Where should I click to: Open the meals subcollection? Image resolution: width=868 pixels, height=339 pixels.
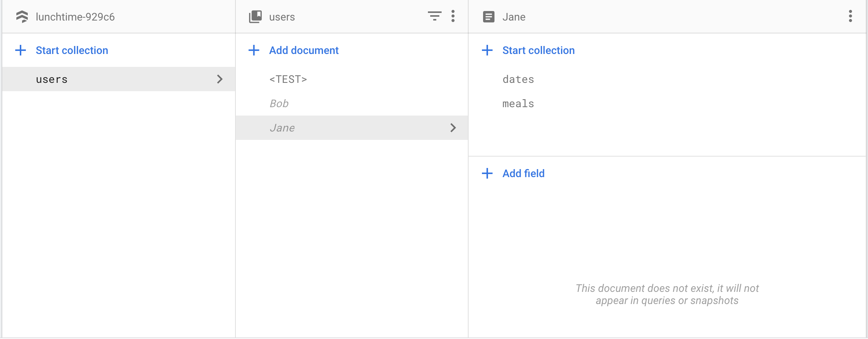pyautogui.click(x=518, y=103)
